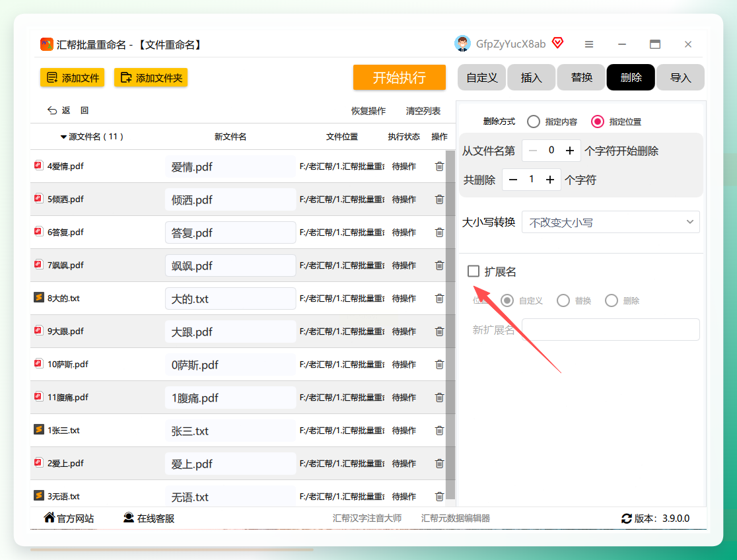Click the 返回 back arrow icon

52,110
